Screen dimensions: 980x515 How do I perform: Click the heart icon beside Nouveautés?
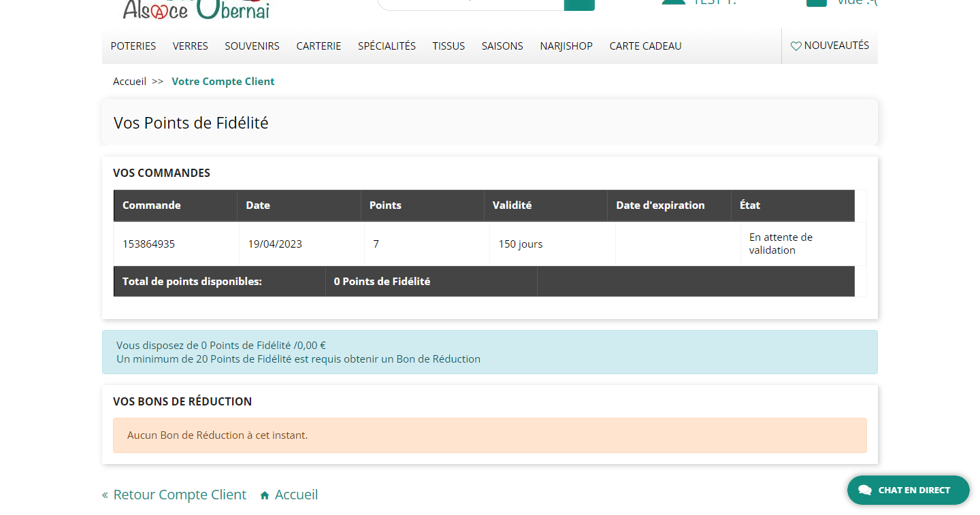point(796,46)
